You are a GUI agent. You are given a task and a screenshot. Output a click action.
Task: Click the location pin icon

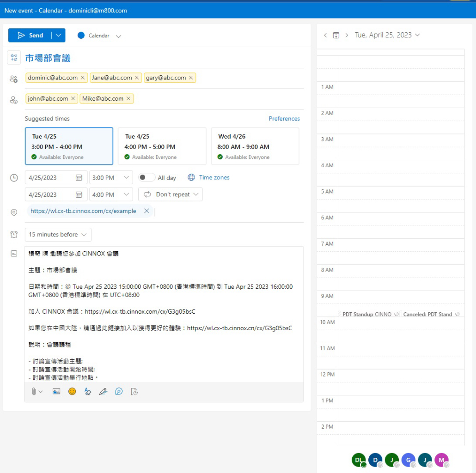pos(14,212)
